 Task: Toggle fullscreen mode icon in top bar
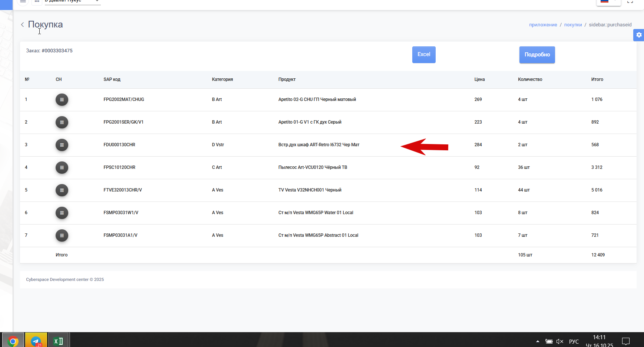[x=630, y=1]
